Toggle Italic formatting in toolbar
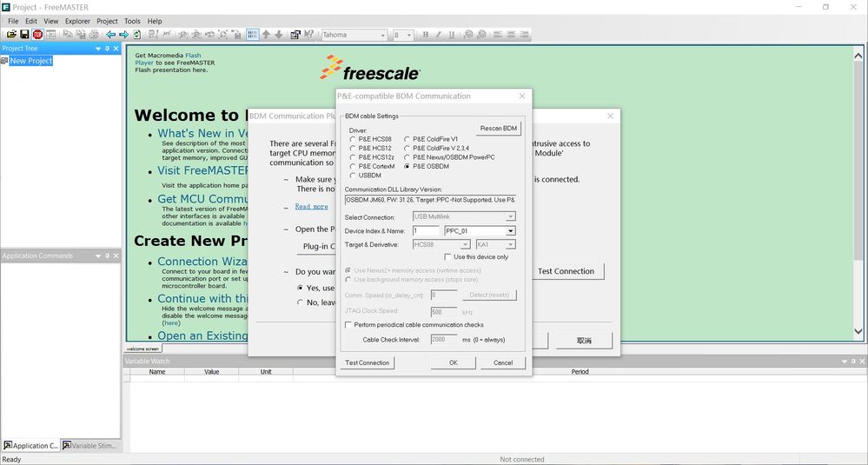 click(x=439, y=35)
